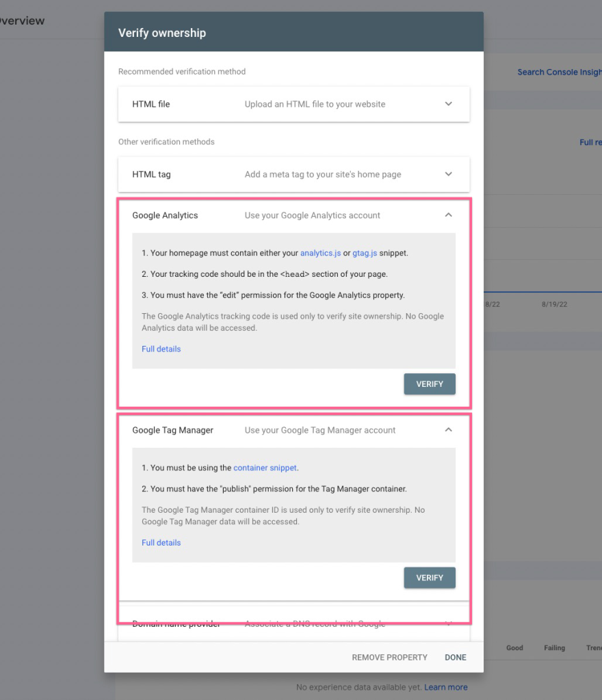Image resolution: width=602 pixels, height=700 pixels.
Task: Click 'Use your Google Tag Manager account' description
Action: 319,430
